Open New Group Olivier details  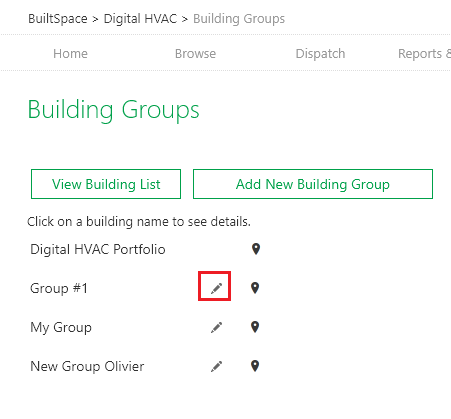click(87, 366)
